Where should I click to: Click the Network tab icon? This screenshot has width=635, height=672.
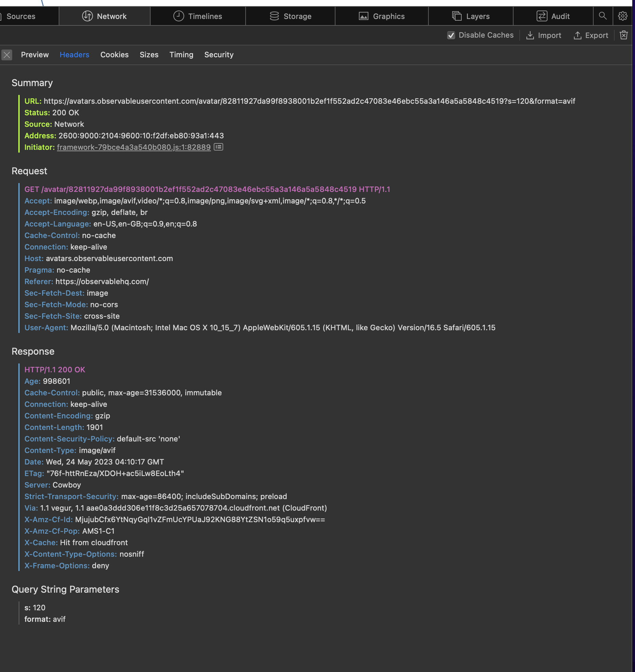point(87,16)
